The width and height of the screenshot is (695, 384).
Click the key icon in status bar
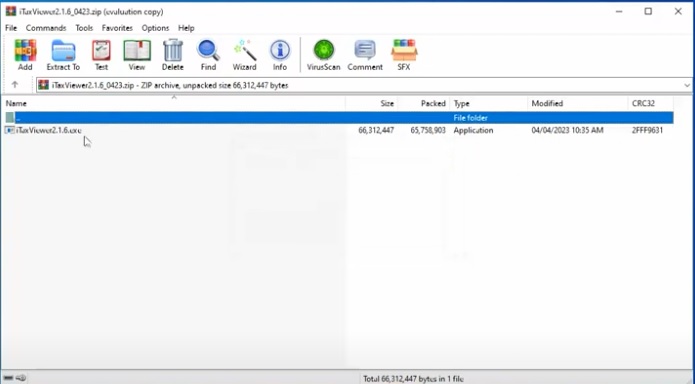(x=21, y=378)
